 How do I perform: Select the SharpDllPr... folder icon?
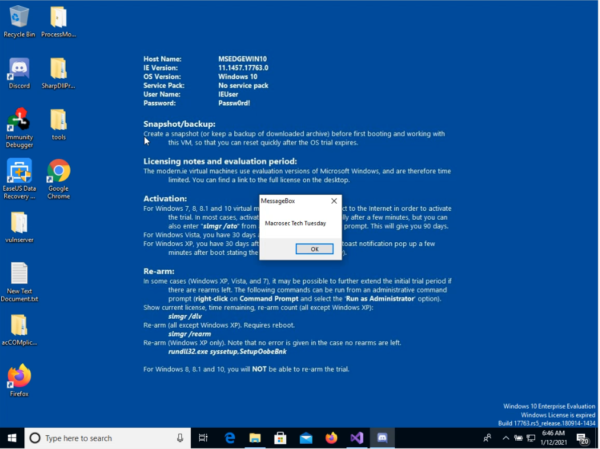click(x=59, y=73)
